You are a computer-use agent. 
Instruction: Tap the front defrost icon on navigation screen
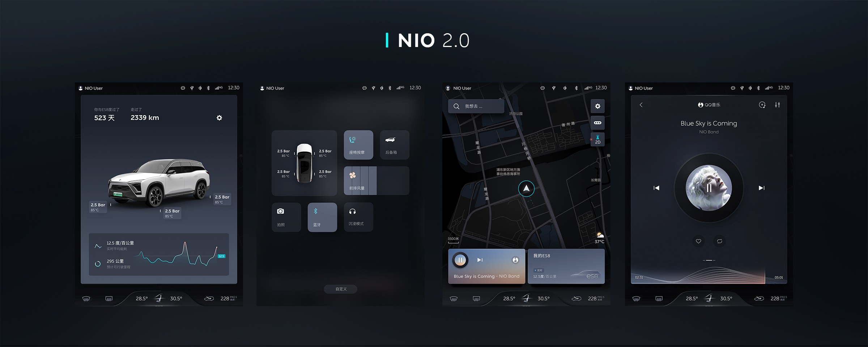pyautogui.click(x=454, y=299)
